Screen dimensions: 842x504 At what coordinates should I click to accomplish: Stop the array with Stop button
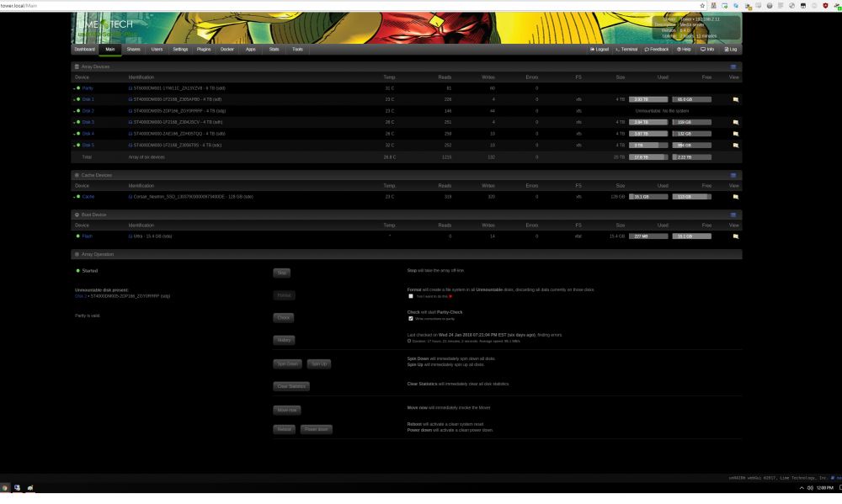pos(282,273)
